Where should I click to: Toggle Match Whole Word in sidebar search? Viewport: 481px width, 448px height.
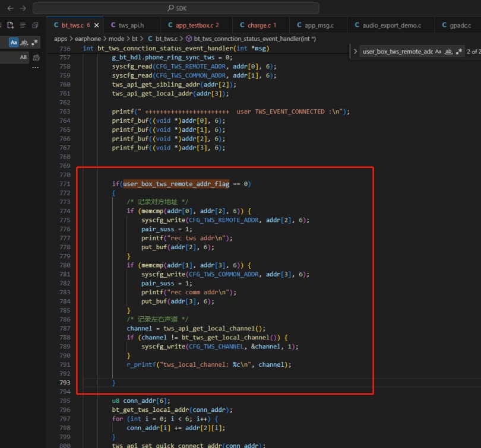tap(24, 42)
